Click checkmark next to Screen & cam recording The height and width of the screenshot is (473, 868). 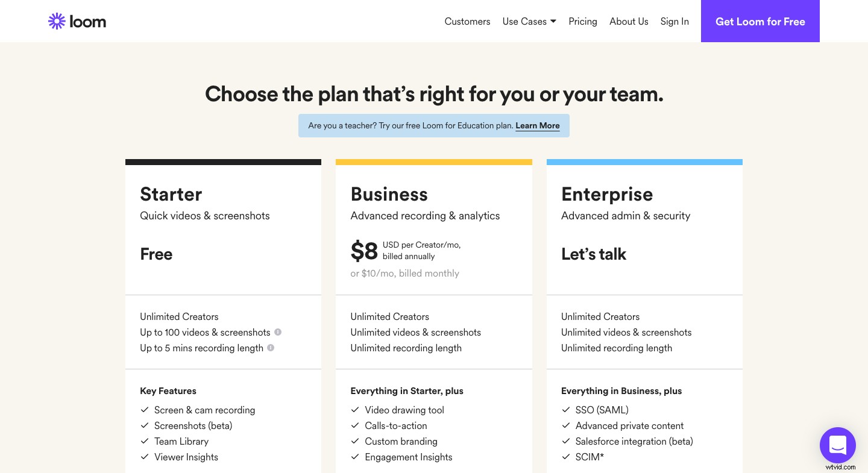(145, 410)
